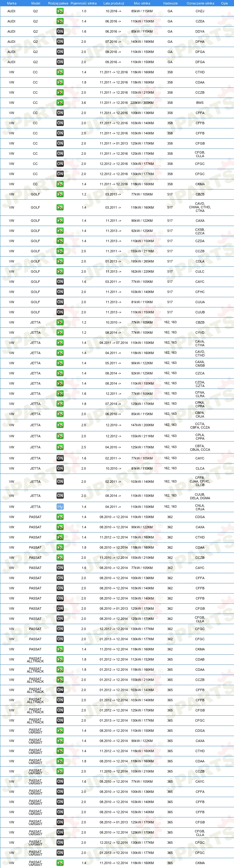
Task: Click diesel ON icon in Jetta CUUB, DELA, DGMA row
Action: coord(60,496)
